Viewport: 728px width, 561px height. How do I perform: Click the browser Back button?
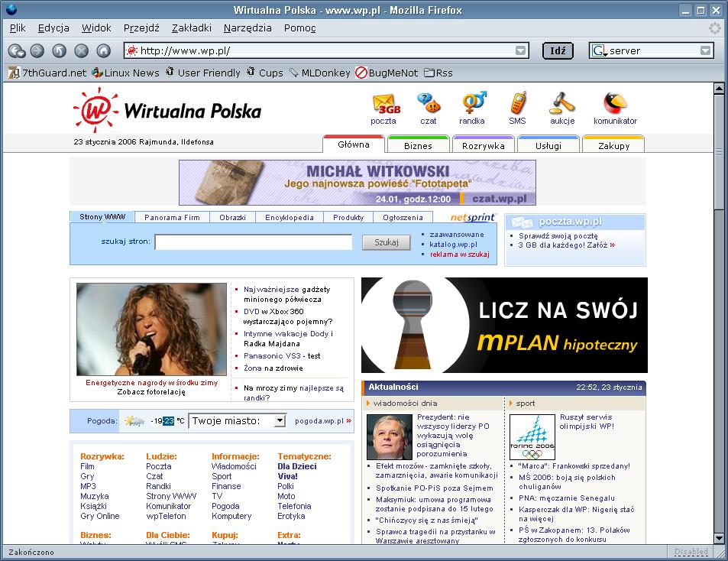[15, 51]
